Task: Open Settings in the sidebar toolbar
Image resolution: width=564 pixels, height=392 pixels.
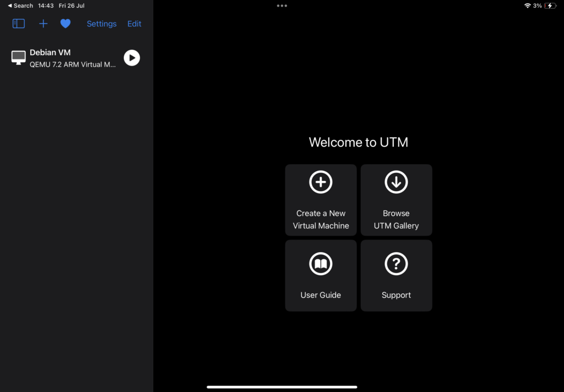Action: coord(101,24)
